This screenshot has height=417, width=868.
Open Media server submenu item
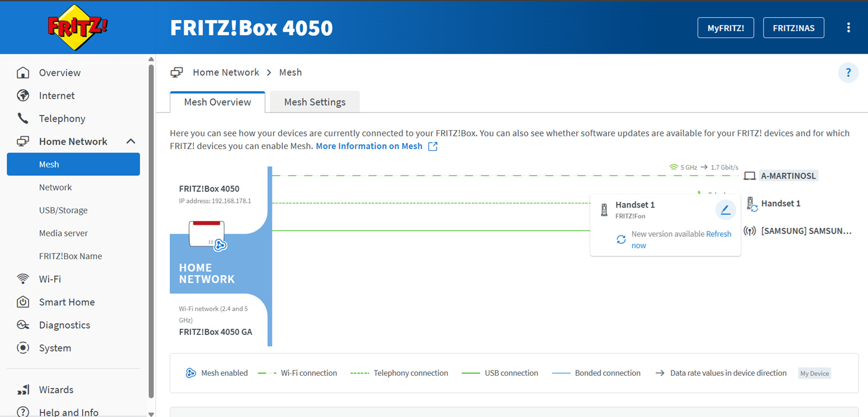64,233
